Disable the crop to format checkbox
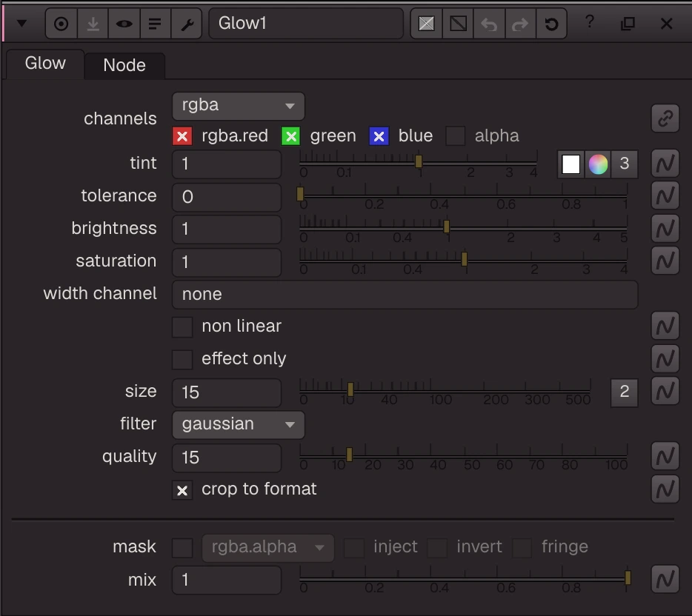692x616 pixels. point(182,490)
